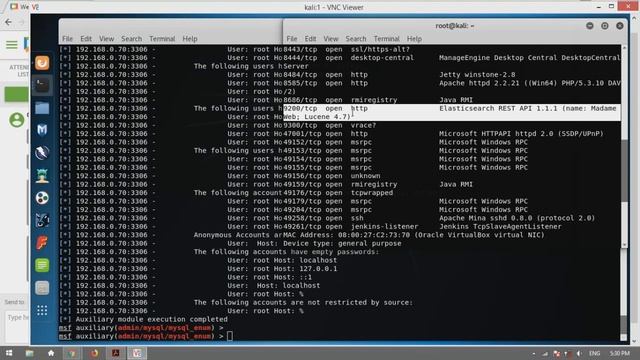Click '49261/tcp open jenkins-listener' line
Screen dimensions: 640x360
[422, 227]
